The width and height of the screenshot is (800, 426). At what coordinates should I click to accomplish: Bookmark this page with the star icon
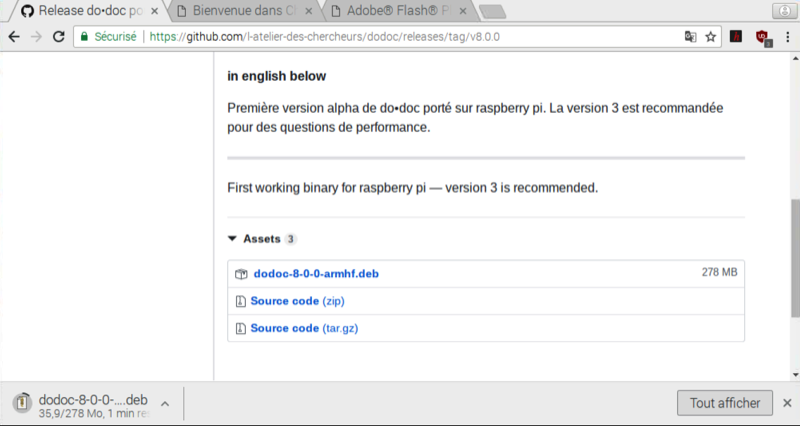(711, 36)
